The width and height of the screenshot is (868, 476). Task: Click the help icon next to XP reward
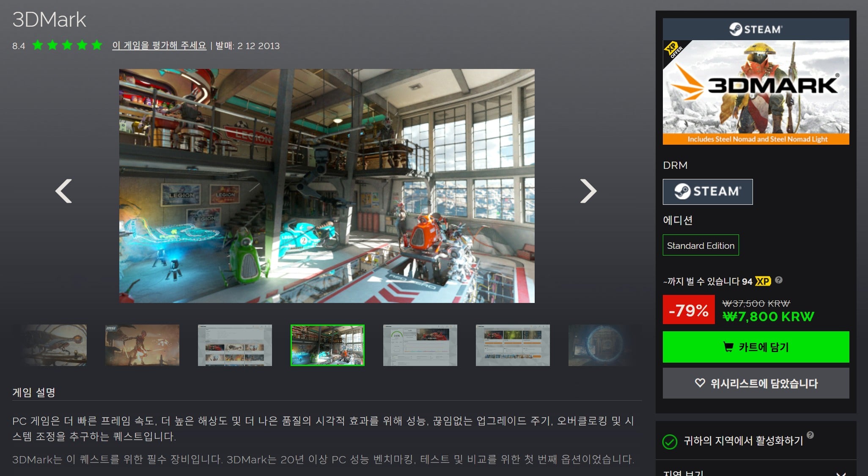click(779, 280)
